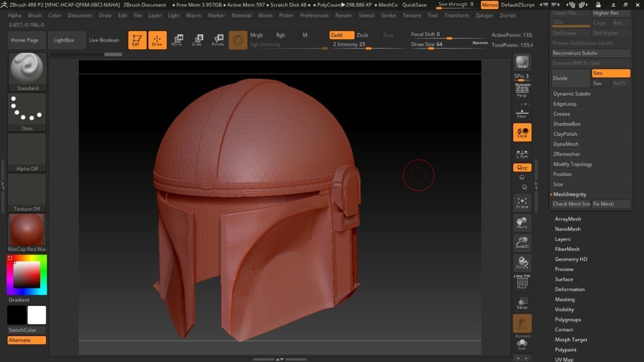Image resolution: width=644 pixels, height=362 pixels.
Task: Toggle Local transformations button
Action: [522, 133]
